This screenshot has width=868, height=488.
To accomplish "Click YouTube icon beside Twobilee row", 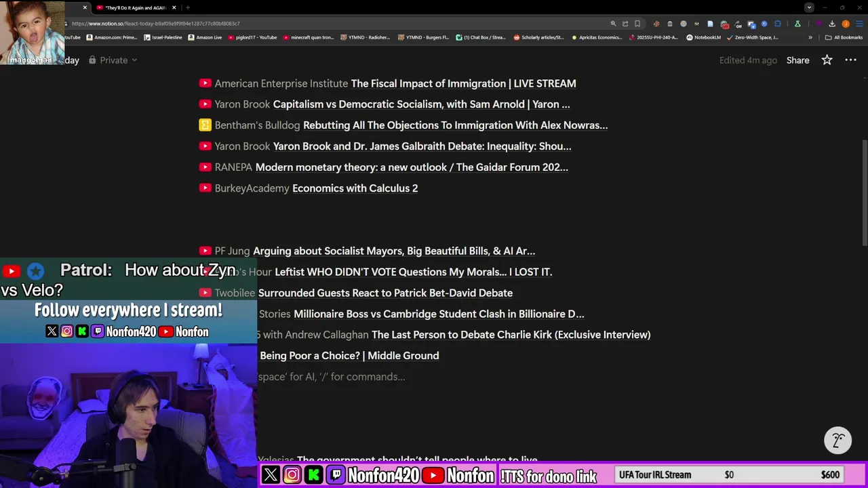I will (x=205, y=293).
